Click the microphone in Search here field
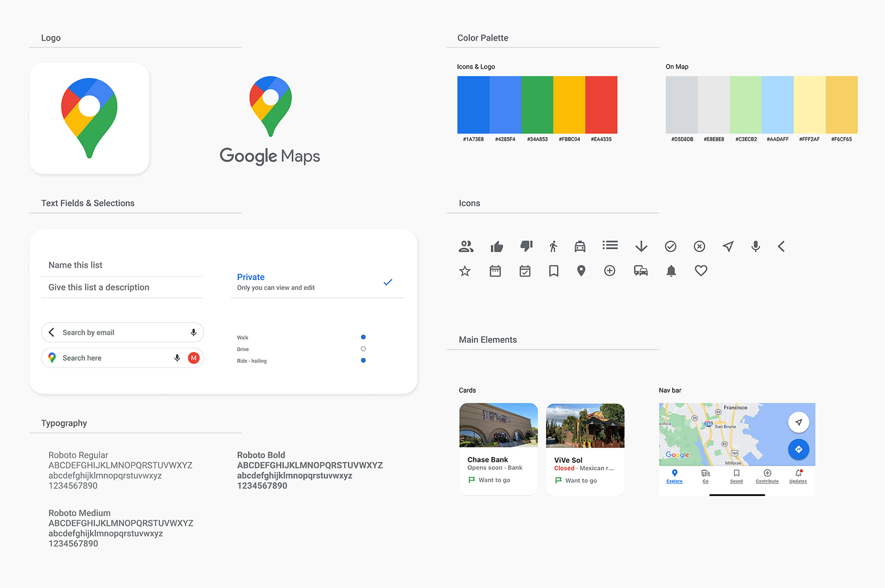Viewport: 885px width, 588px height. tap(177, 358)
